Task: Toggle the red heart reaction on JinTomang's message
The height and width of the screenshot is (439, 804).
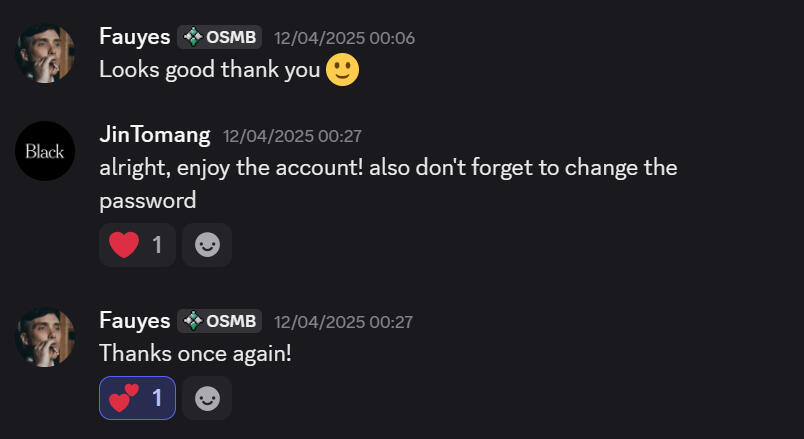Action: tap(137, 245)
